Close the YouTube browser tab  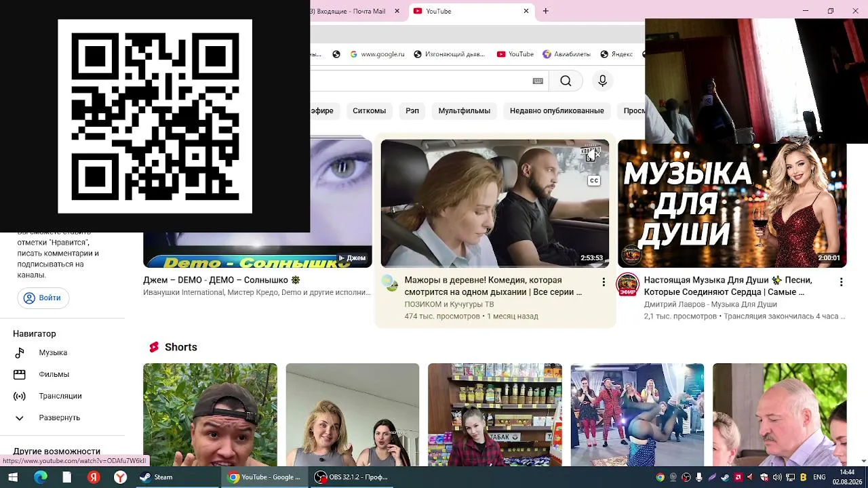click(526, 11)
